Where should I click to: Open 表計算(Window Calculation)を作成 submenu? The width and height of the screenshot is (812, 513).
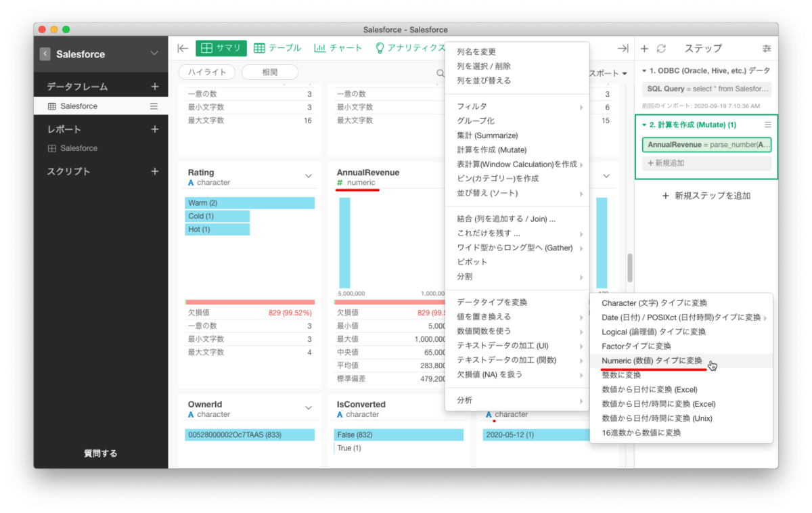click(x=517, y=164)
